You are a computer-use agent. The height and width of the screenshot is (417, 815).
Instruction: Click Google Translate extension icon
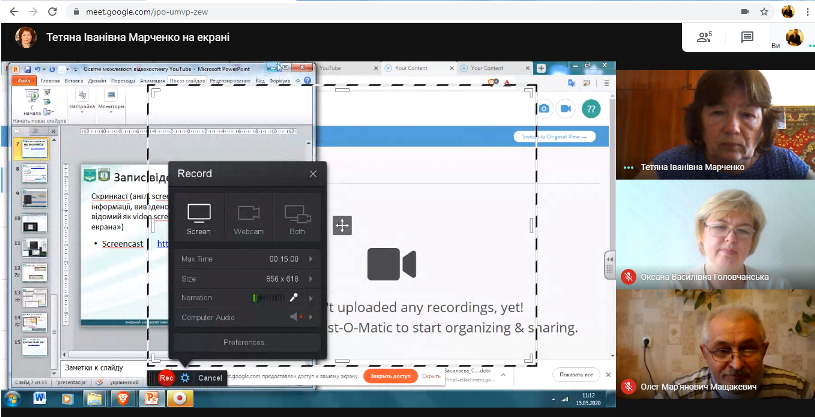(571, 83)
